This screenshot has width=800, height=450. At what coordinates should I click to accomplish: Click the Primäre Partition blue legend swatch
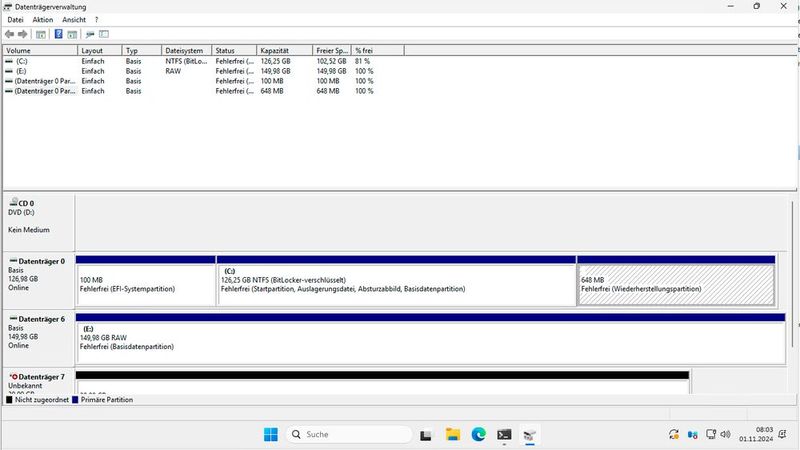tap(75, 400)
